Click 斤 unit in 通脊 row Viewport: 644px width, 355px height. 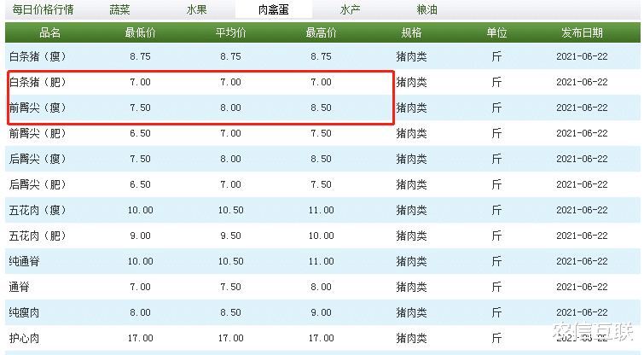pos(497,287)
